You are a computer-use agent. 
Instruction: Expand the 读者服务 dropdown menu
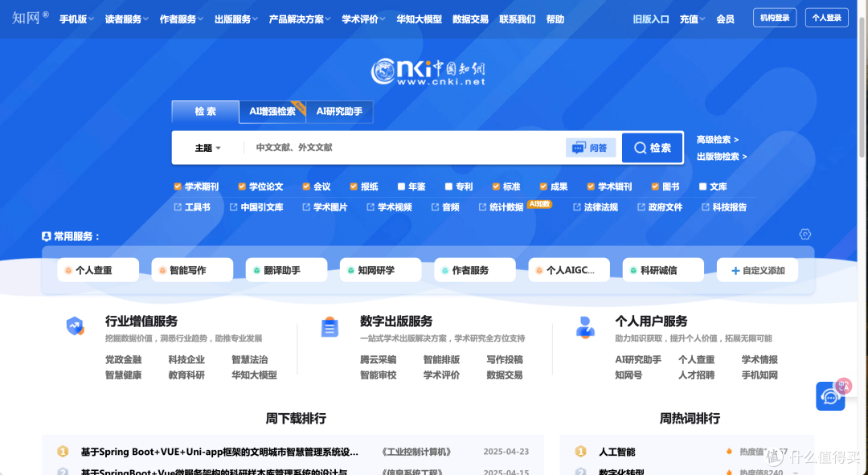coord(127,19)
